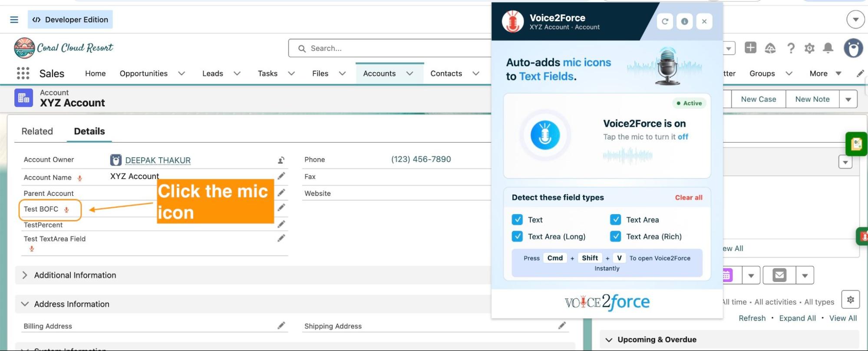868x351 pixels.
Task: Click the Coral Cloud Resort logo
Action: [x=63, y=48]
